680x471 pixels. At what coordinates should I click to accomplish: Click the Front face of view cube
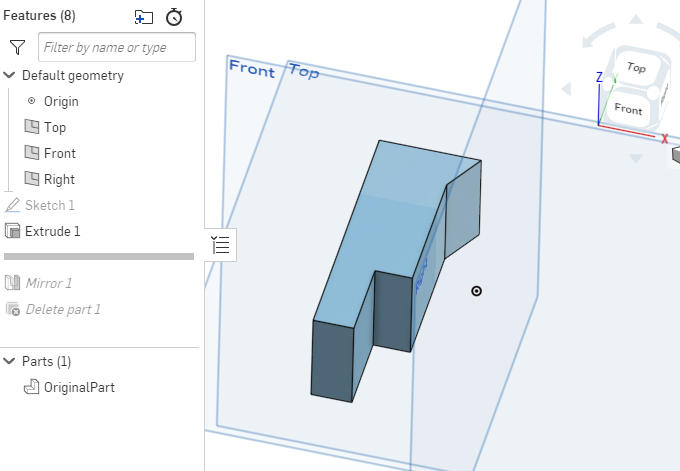pos(628,109)
